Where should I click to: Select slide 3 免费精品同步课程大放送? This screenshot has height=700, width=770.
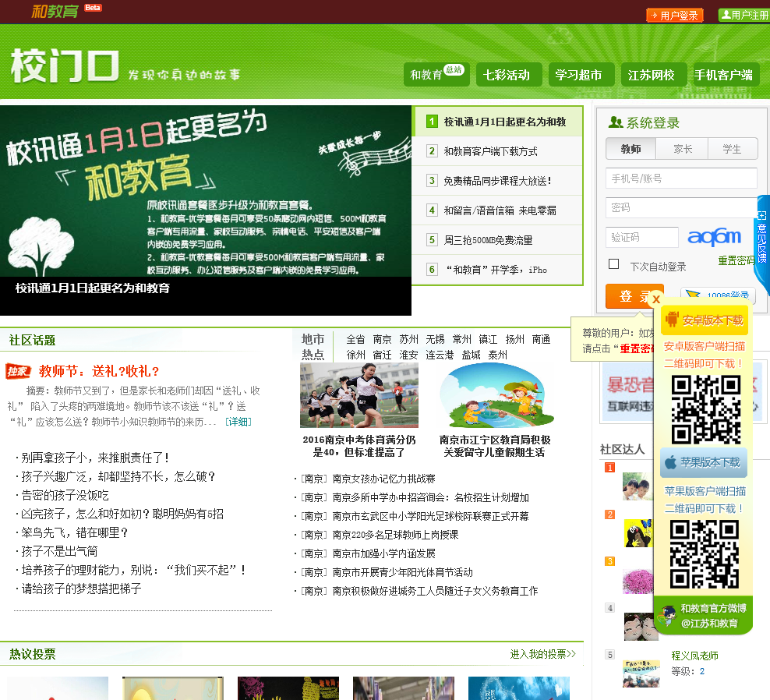pos(497,181)
